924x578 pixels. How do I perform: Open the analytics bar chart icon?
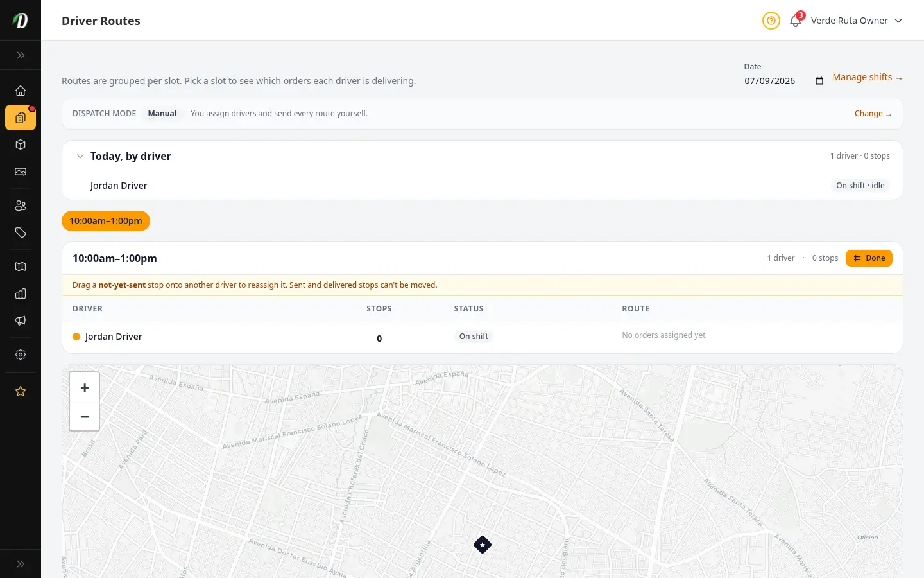[x=21, y=293]
